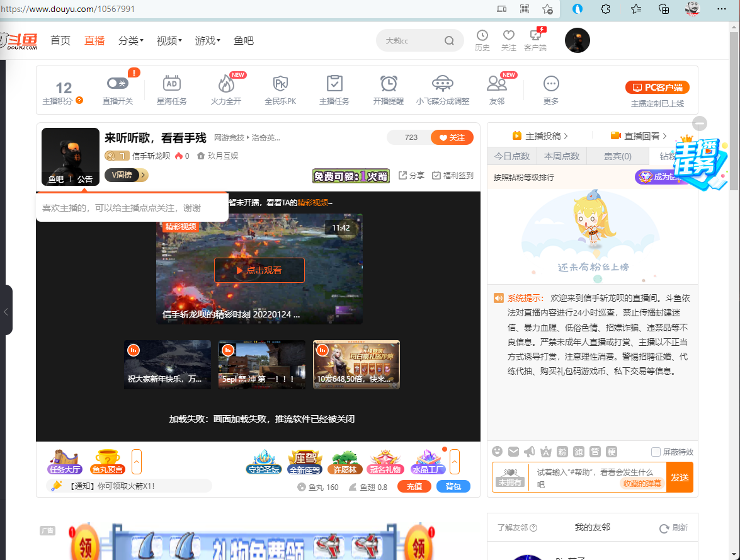The height and width of the screenshot is (560, 740).
Task: Click the 发送 send button
Action: click(x=680, y=477)
